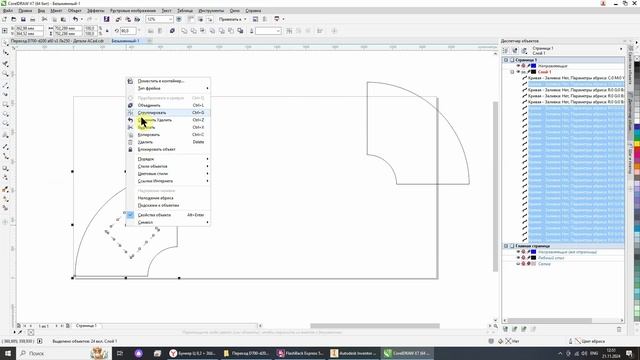
Task: Click the Страница 1 page tab at the bottom
Action: click(x=86, y=326)
